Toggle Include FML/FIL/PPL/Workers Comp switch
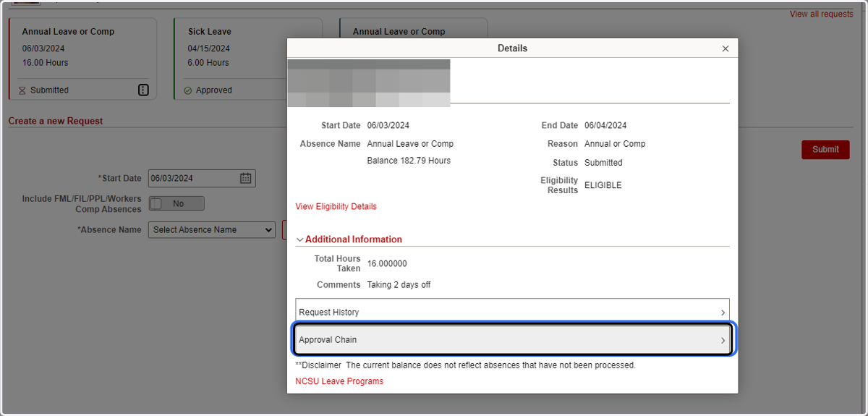The image size is (868, 416). coord(176,204)
